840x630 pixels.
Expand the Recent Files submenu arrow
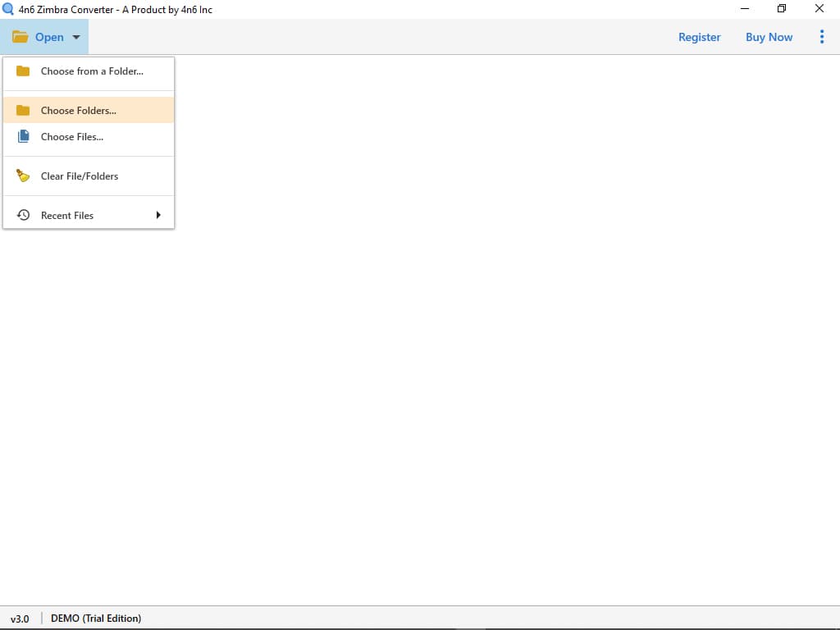[158, 215]
